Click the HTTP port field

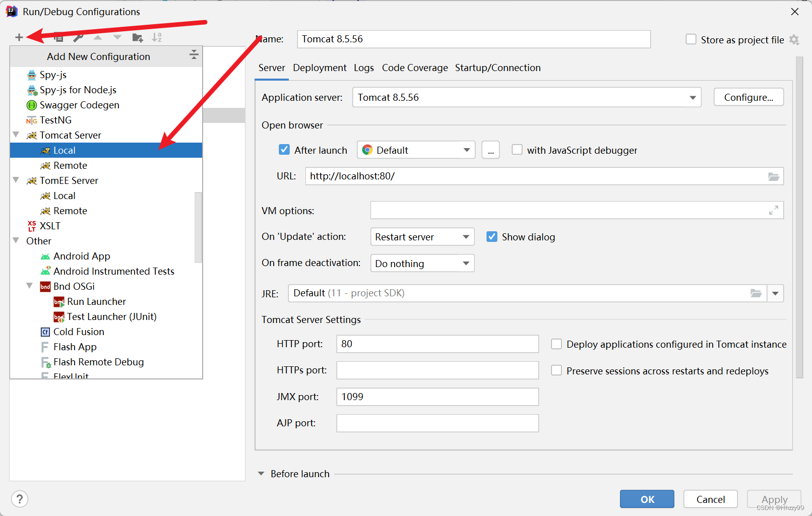(x=438, y=344)
